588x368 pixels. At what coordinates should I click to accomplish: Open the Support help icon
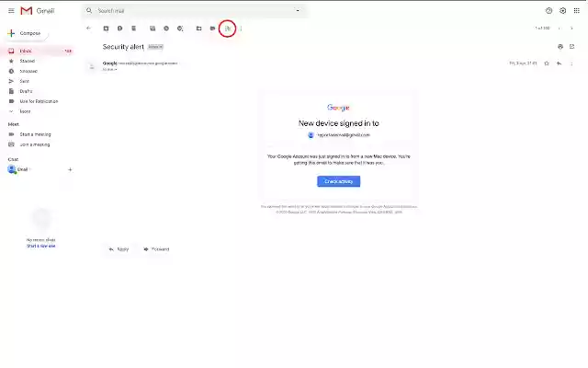(549, 11)
